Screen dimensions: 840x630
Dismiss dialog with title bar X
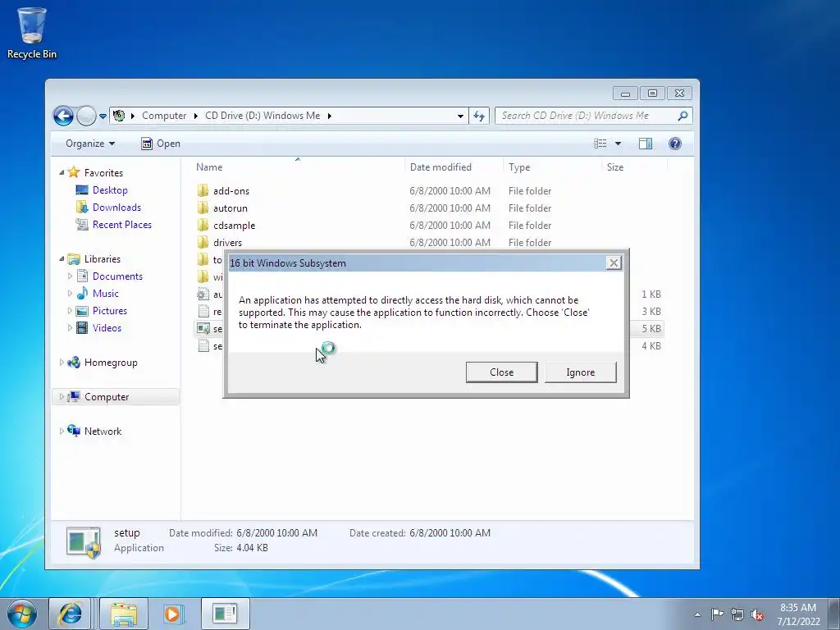tap(614, 263)
